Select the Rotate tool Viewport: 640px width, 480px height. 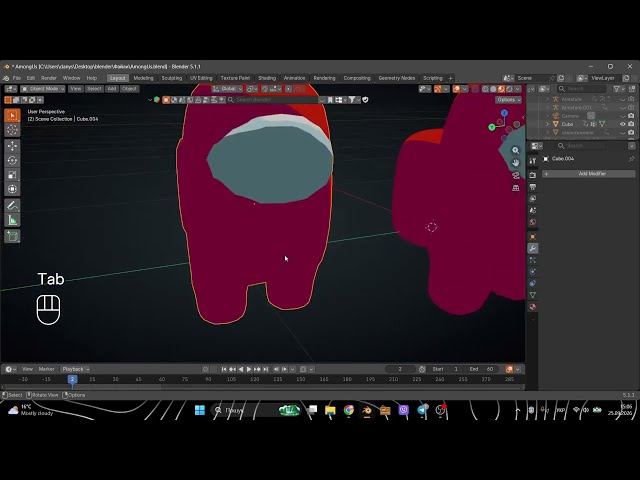(12, 160)
